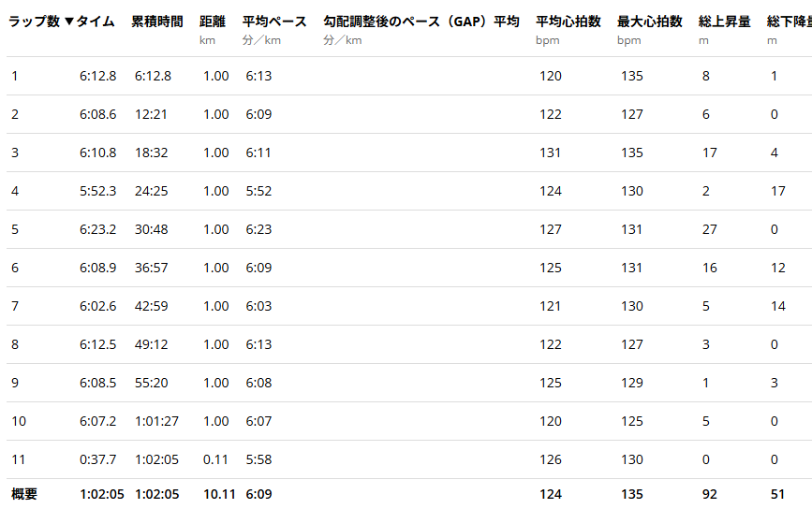This screenshot has height=509, width=812.
Task: Click the 概要 summary row label
Action: click(24, 494)
